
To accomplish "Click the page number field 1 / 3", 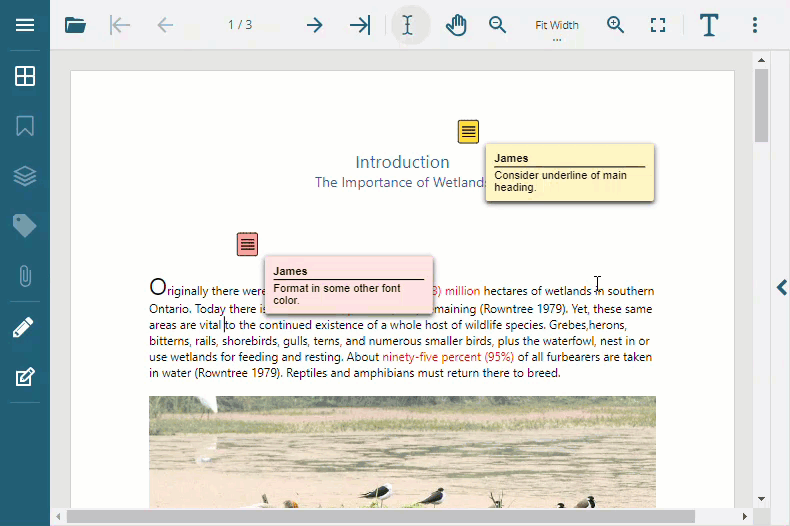I will pos(240,25).
